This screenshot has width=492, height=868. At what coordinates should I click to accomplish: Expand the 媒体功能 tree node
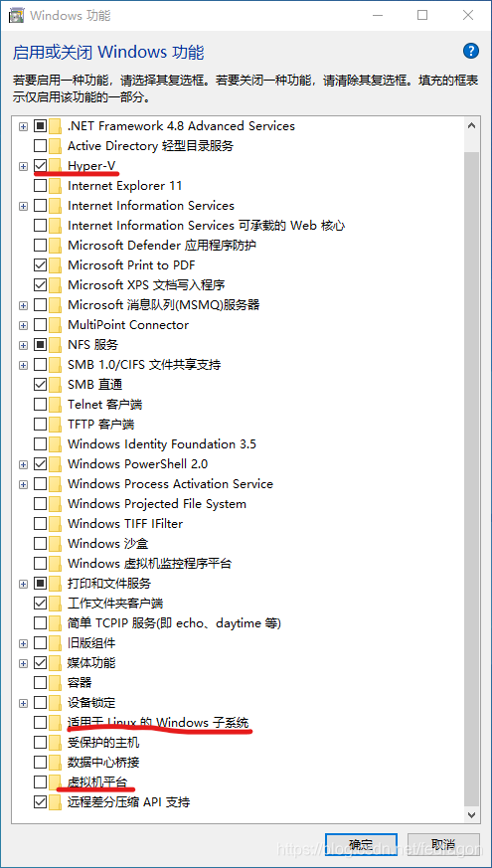23,662
